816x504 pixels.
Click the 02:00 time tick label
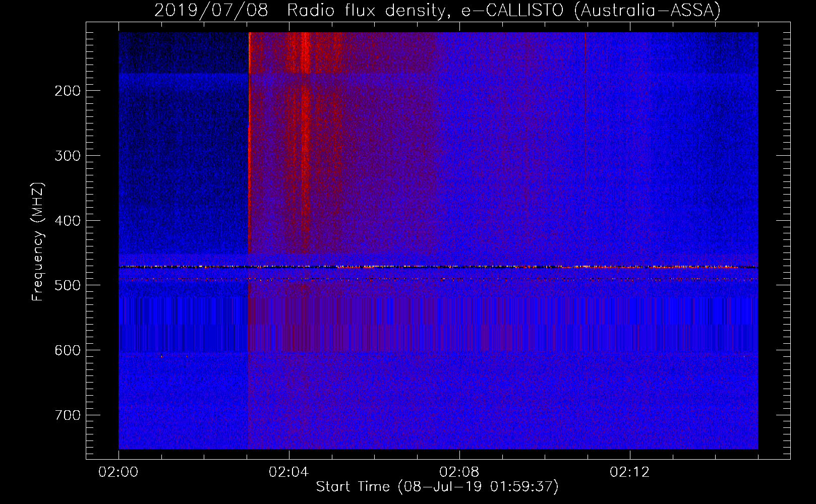(118, 472)
